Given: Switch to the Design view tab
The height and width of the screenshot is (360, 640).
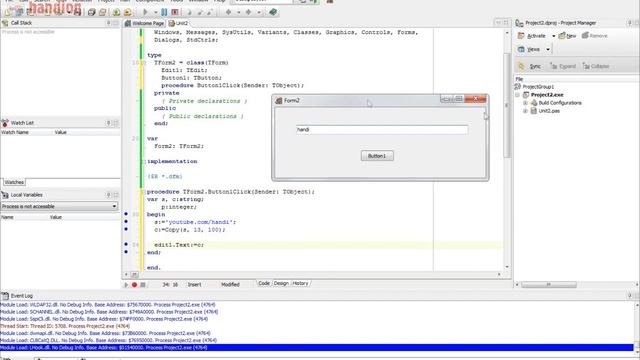Looking at the screenshot, I should click(281, 283).
